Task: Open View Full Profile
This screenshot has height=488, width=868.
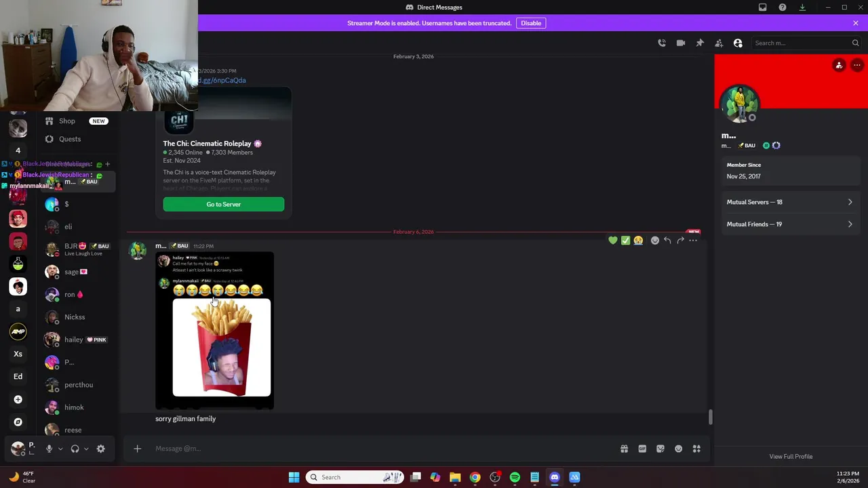Action: point(791,456)
